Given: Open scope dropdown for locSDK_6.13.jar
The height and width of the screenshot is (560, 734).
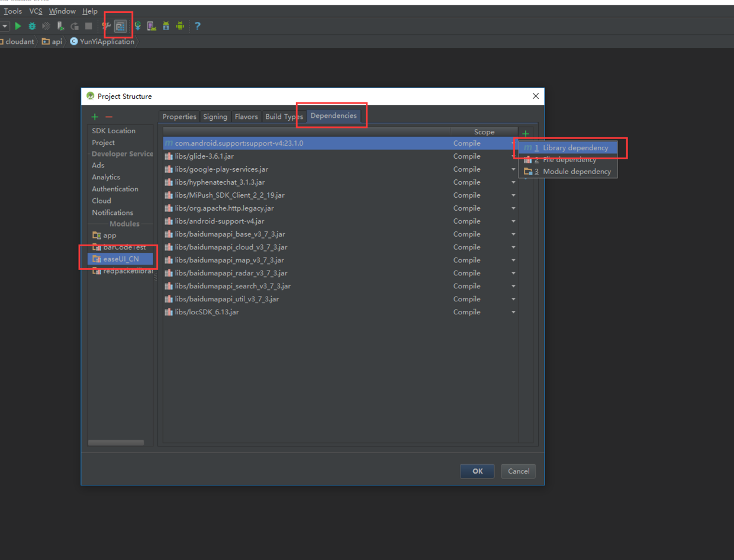Looking at the screenshot, I should [513, 312].
